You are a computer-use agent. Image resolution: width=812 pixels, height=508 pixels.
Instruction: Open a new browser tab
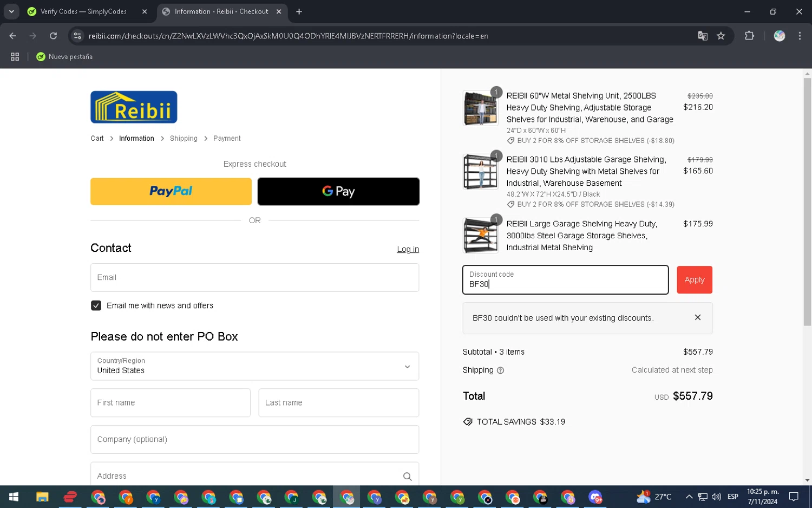coord(299,11)
